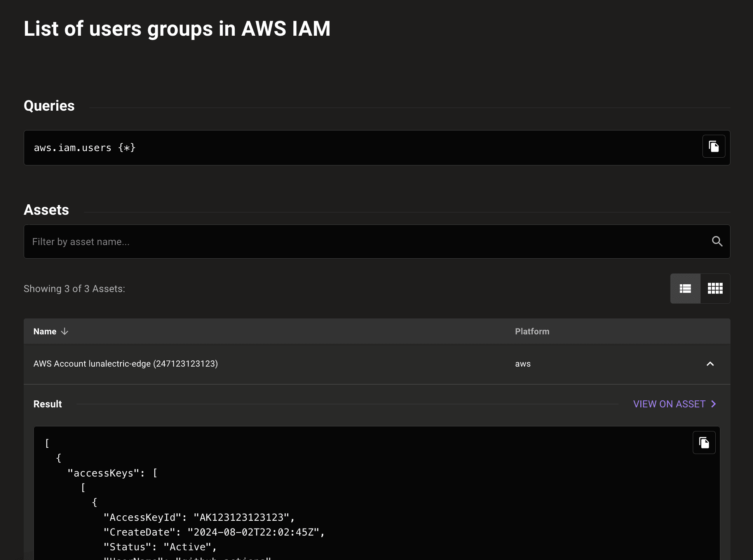Sort assets by Name column
753x560 pixels.
tap(45, 331)
